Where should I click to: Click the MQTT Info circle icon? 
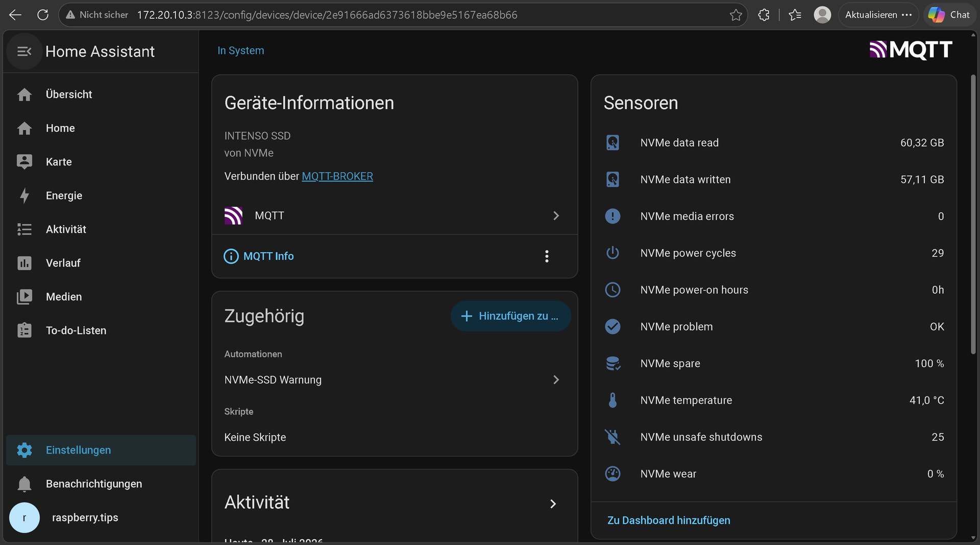pos(231,256)
